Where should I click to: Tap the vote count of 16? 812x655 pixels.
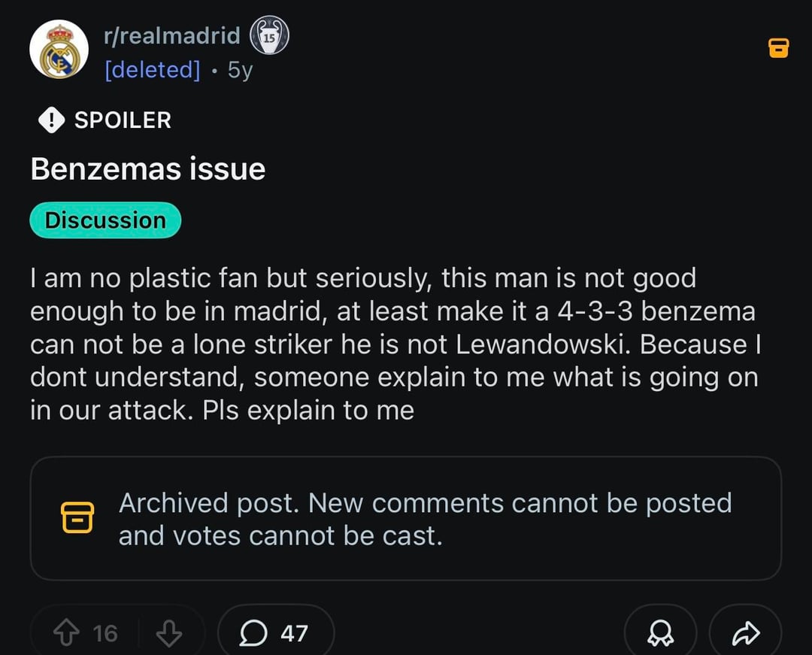click(x=105, y=633)
